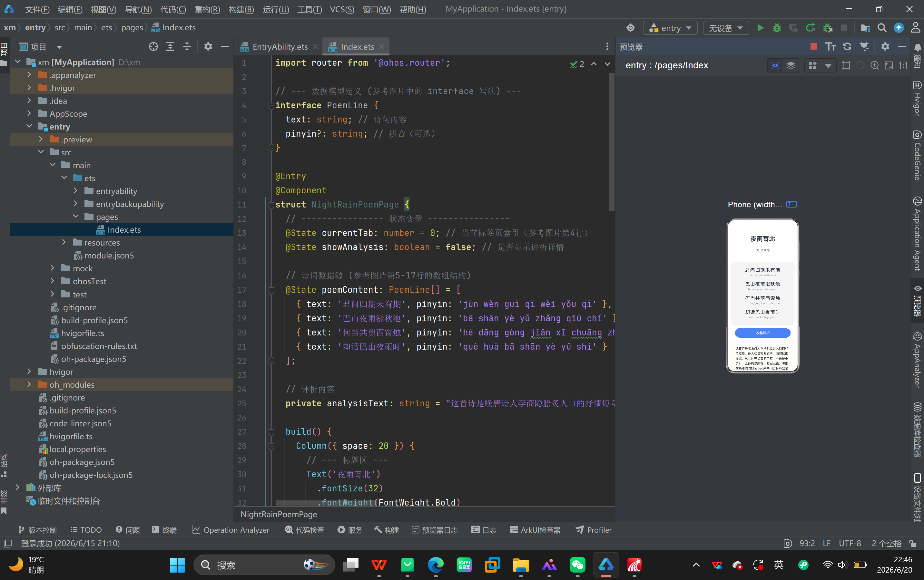Open the 构建(B) menu

pyautogui.click(x=241, y=9)
